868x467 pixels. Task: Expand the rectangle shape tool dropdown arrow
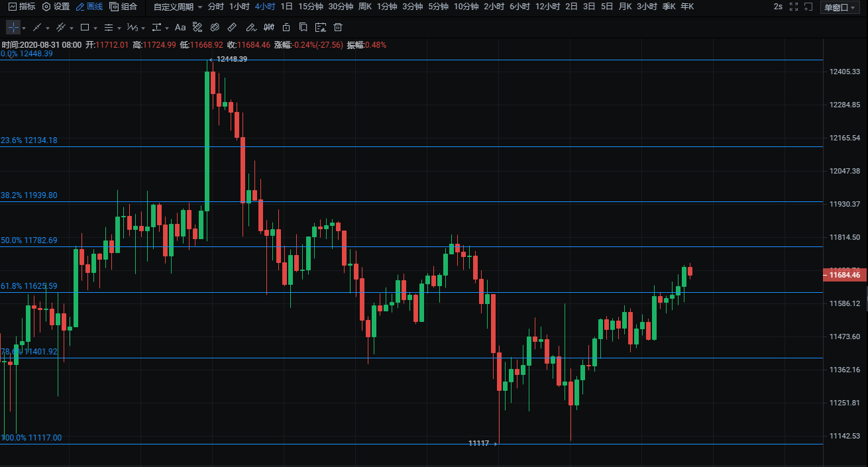(95, 28)
